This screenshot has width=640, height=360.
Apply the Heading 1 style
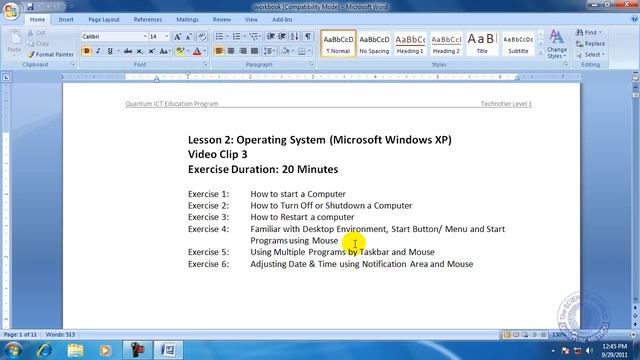click(x=410, y=43)
